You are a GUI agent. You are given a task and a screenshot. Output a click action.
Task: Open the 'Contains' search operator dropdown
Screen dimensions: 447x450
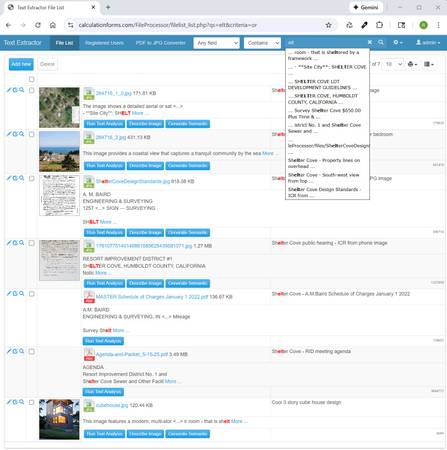click(262, 43)
